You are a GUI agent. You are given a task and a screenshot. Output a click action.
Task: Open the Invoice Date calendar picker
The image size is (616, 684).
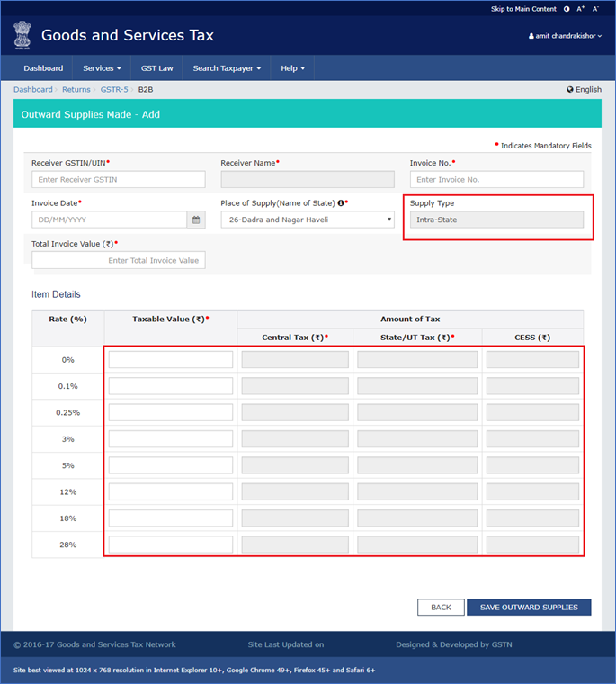(x=196, y=220)
